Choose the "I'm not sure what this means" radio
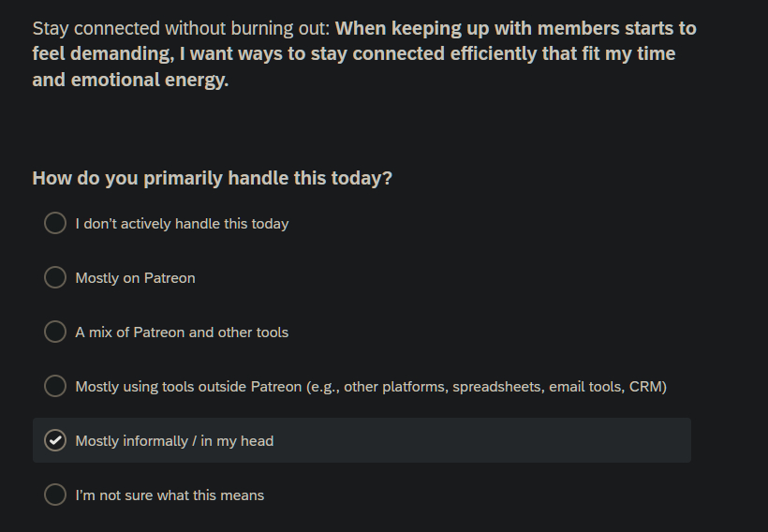Image resolution: width=768 pixels, height=532 pixels. 55,495
